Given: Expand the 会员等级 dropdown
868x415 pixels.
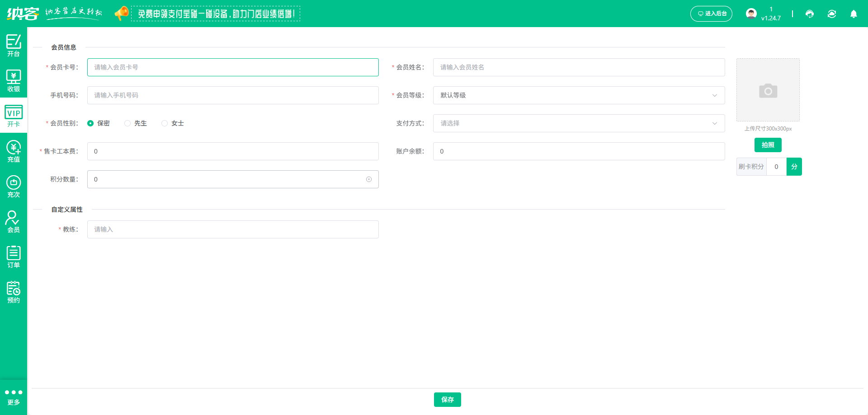Looking at the screenshot, I should coord(579,95).
